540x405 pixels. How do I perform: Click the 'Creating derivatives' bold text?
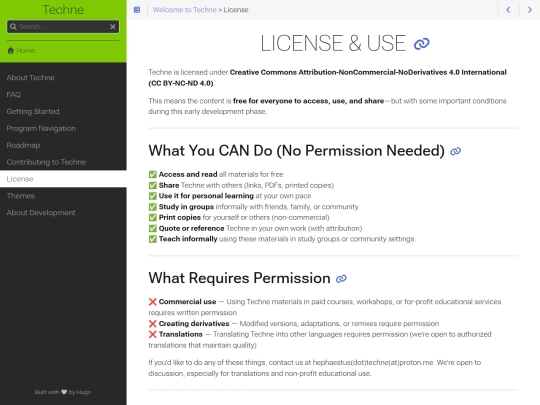point(194,323)
